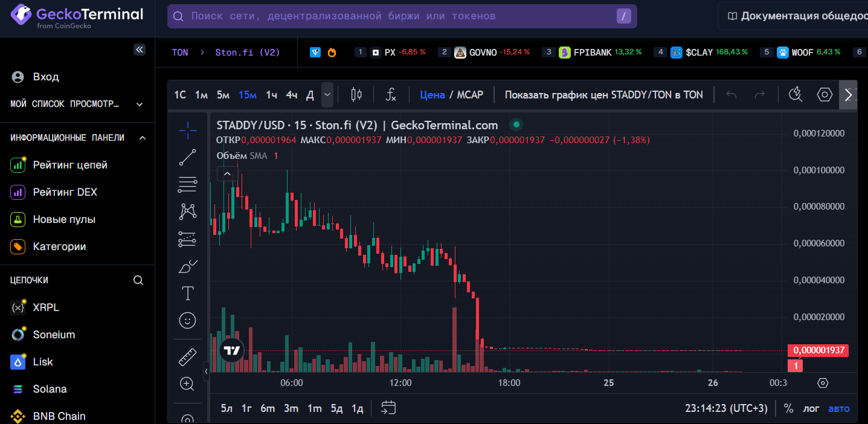The width and height of the screenshot is (868, 424).
Task: Open the forecasting and measurement tools
Action: click(x=188, y=239)
